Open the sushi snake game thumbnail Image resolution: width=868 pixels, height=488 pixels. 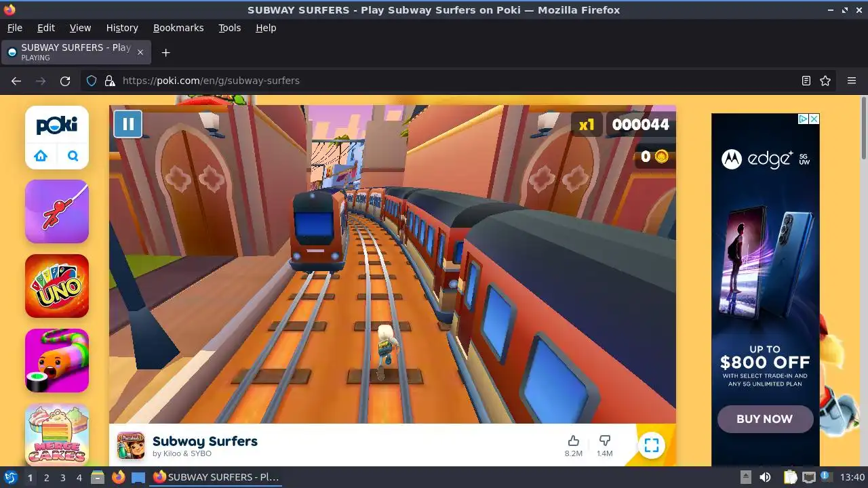tap(57, 361)
